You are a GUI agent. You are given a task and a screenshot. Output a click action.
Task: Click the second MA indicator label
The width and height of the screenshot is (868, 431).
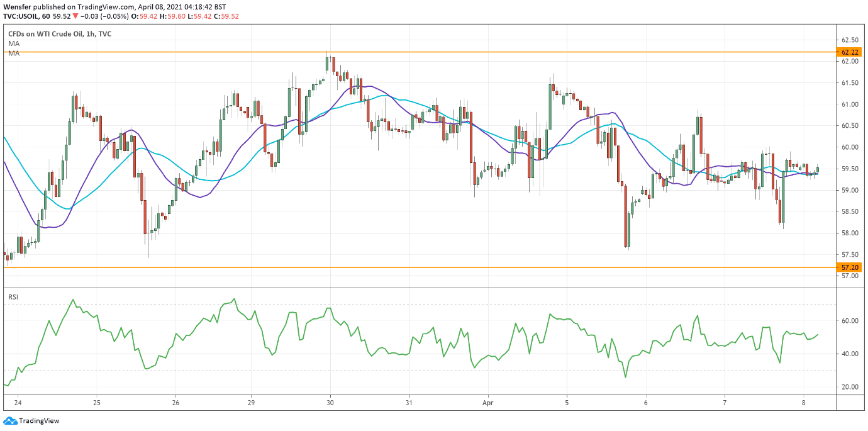14,54
